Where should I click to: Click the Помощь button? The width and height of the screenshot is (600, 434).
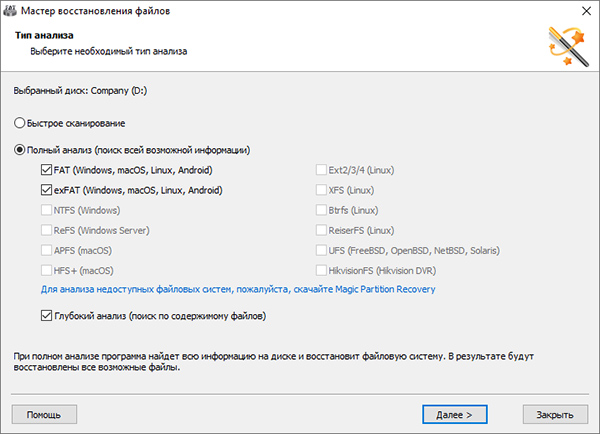coord(44,414)
